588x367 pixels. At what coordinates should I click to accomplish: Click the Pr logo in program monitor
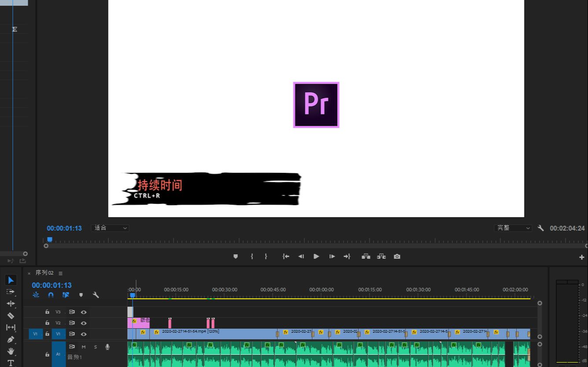click(316, 105)
